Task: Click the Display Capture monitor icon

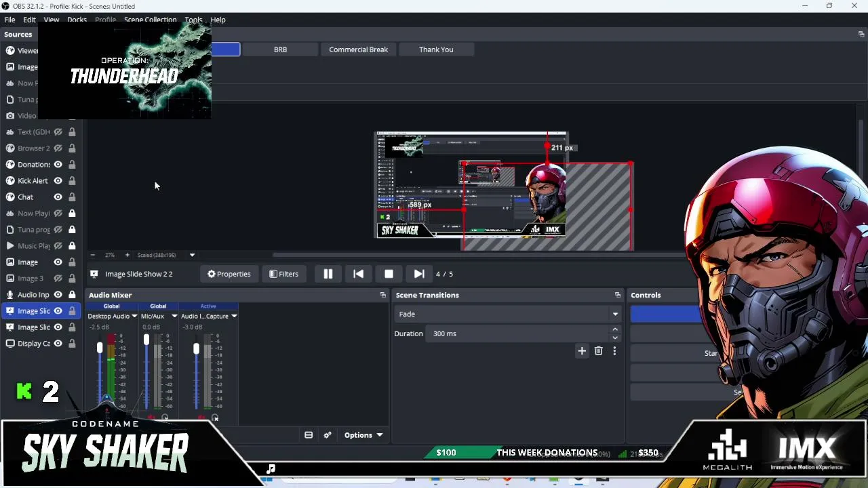Action: pos(10,344)
